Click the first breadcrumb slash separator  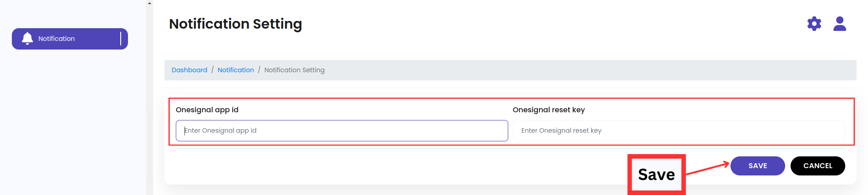212,70
